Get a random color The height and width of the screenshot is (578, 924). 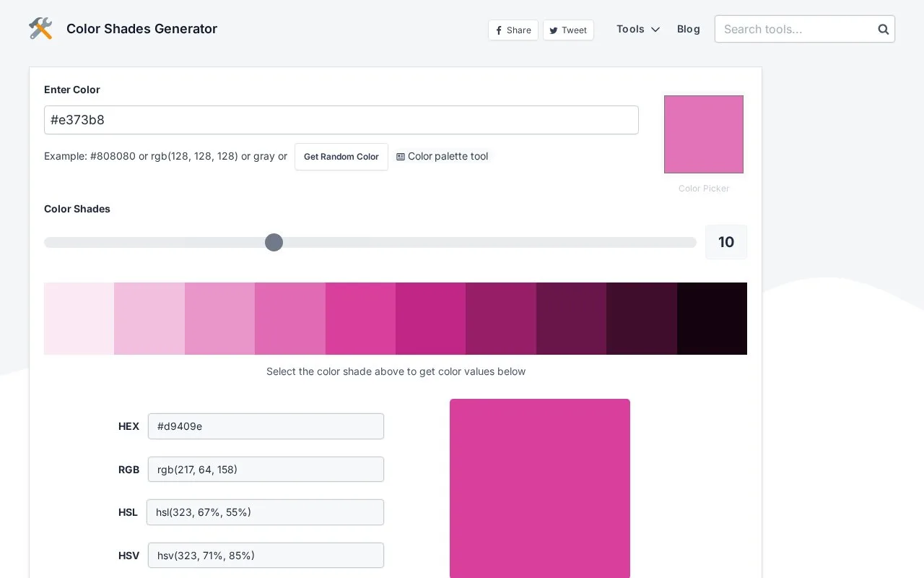pyautogui.click(x=341, y=157)
